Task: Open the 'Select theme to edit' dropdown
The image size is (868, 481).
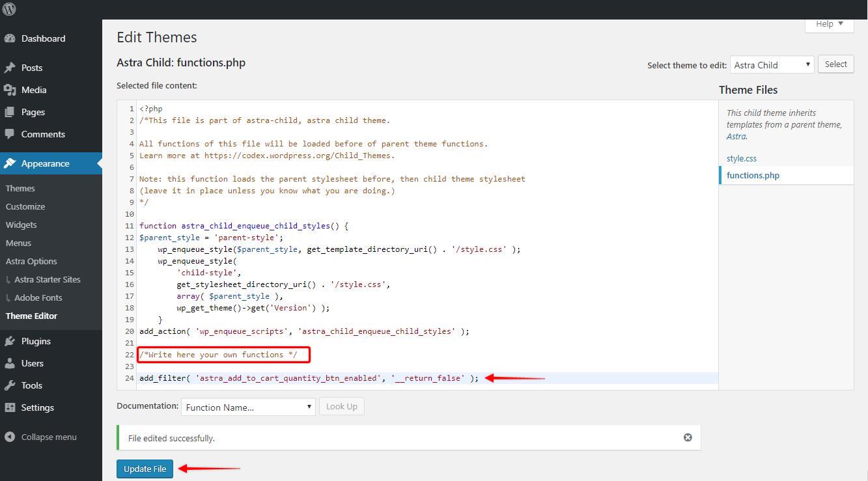Action: [x=772, y=64]
